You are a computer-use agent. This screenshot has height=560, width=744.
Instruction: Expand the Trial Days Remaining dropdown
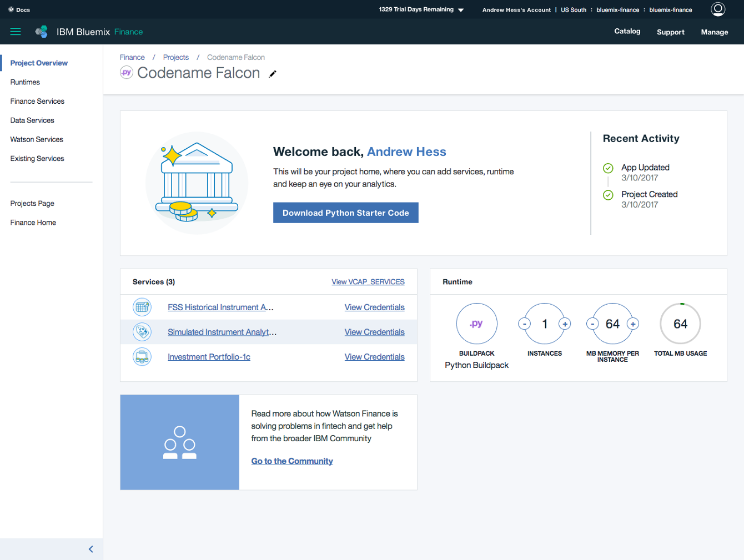(461, 9)
